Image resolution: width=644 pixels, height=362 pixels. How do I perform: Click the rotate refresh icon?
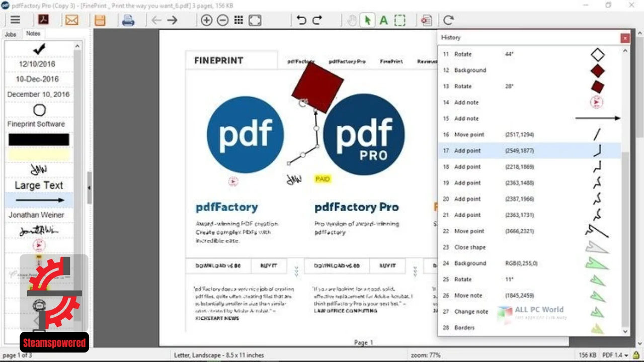[448, 20]
